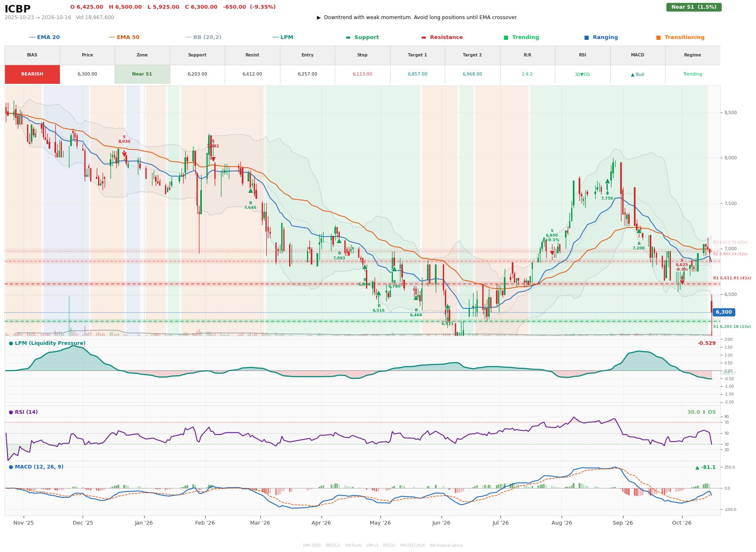Click the green 'Near S1 (1.5%)' badge

point(694,7)
